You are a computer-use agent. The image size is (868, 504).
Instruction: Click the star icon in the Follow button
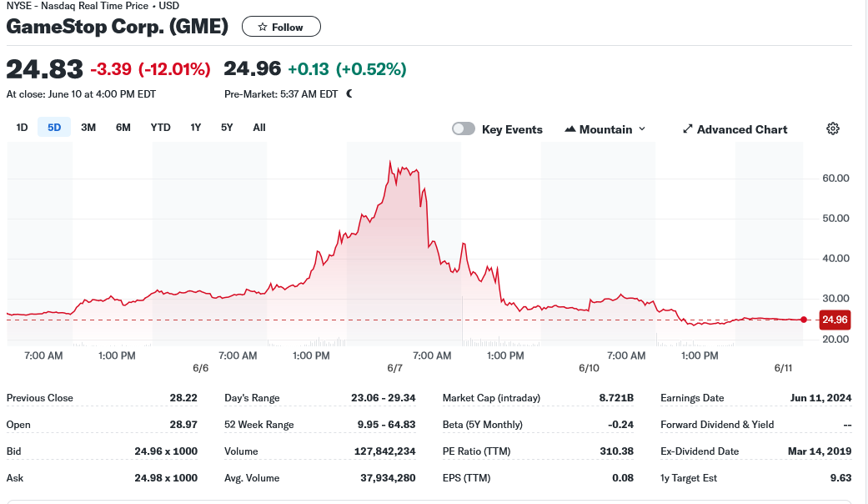pyautogui.click(x=263, y=27)
